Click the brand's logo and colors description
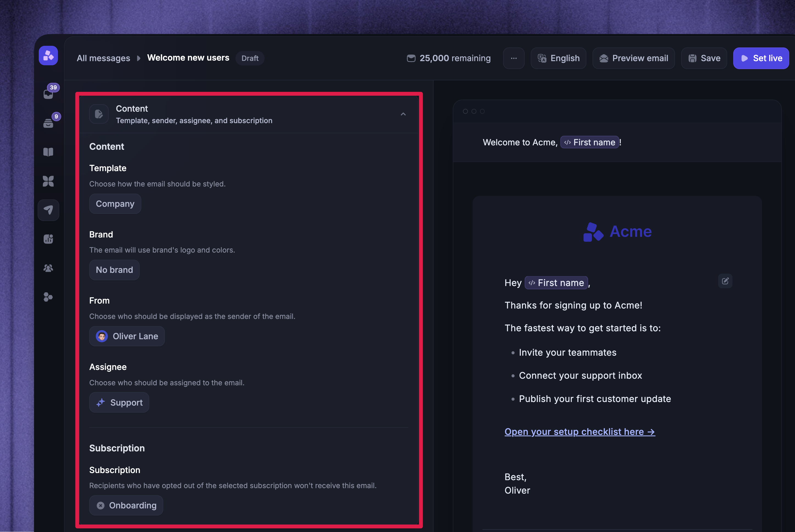 162,250
